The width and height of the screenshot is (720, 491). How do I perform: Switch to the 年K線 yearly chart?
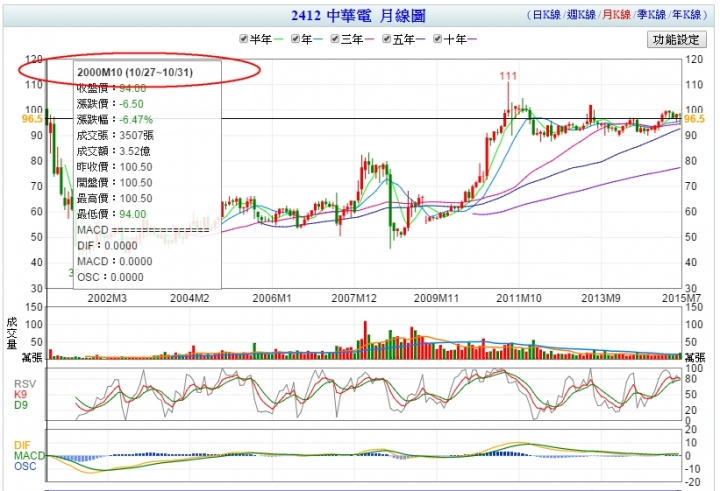(686, 15)
